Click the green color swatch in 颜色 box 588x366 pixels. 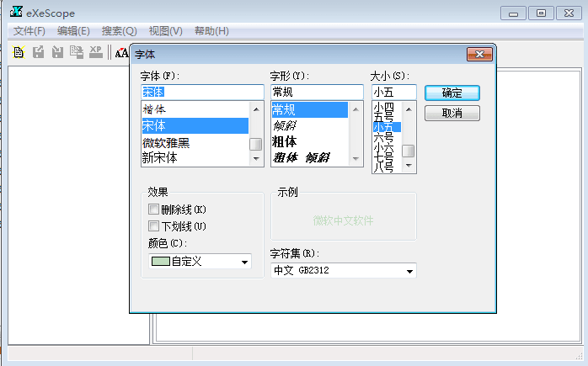click(x=160, y=262)
